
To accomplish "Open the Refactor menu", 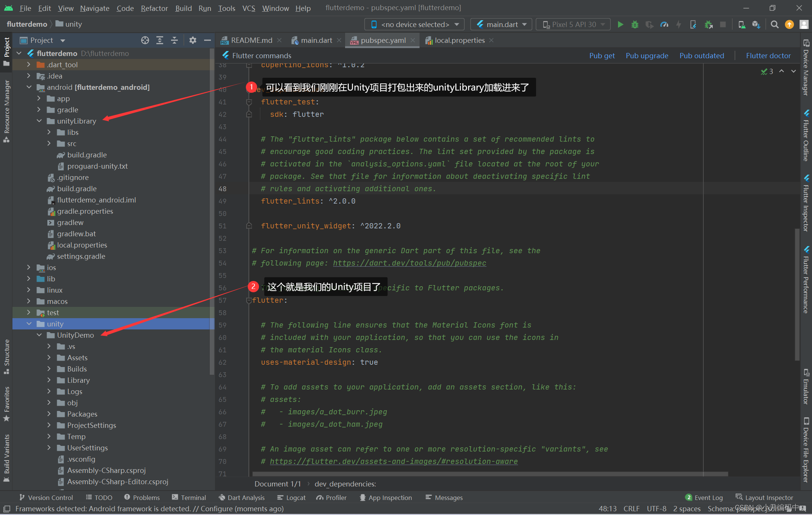I will pos(154,8).
